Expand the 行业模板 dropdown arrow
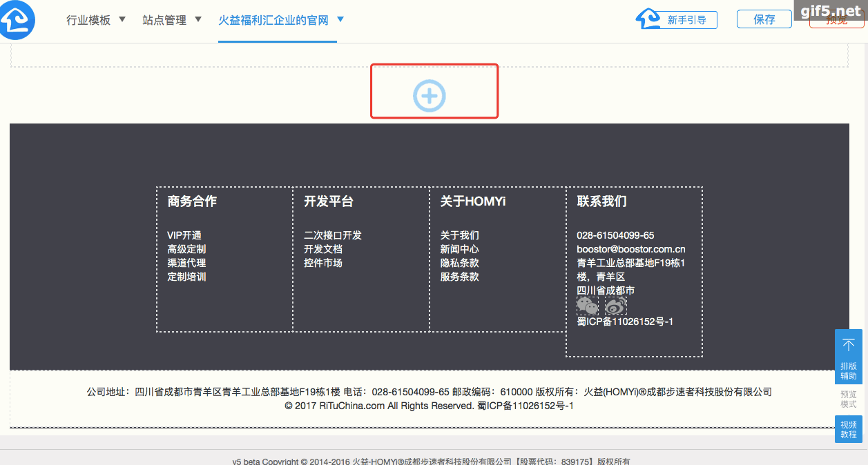The image size is (868, 465). coord(122,19)
